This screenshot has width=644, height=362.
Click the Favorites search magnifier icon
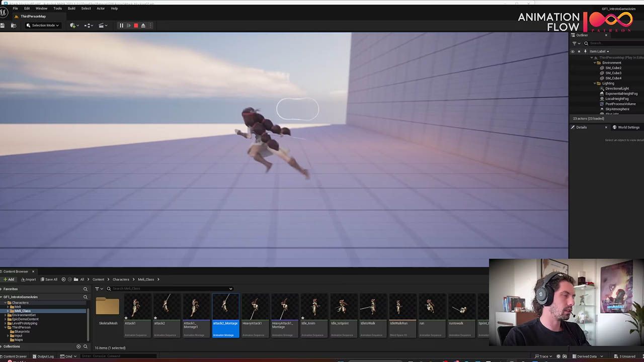coord(85,289)
